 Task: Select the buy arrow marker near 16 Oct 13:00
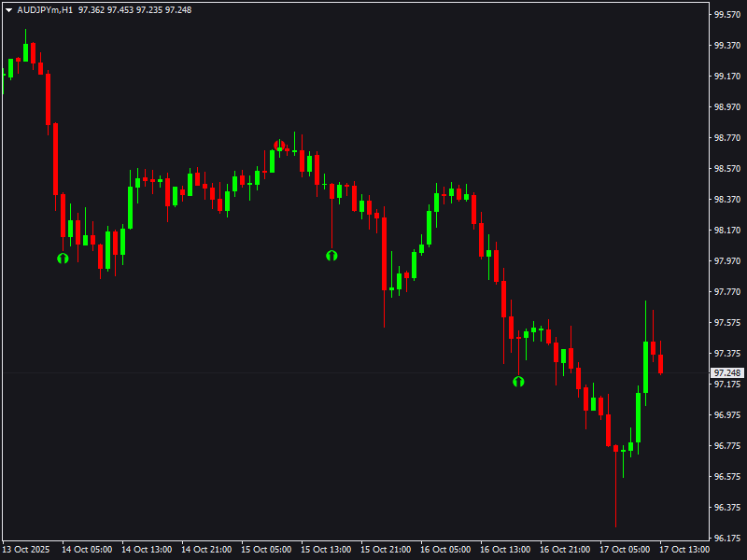520,381
